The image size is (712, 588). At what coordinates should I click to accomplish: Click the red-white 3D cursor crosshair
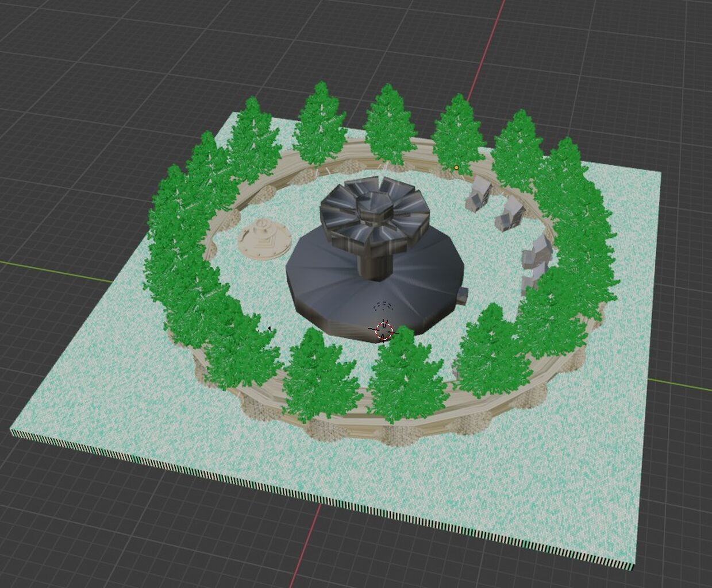[384, 330]
